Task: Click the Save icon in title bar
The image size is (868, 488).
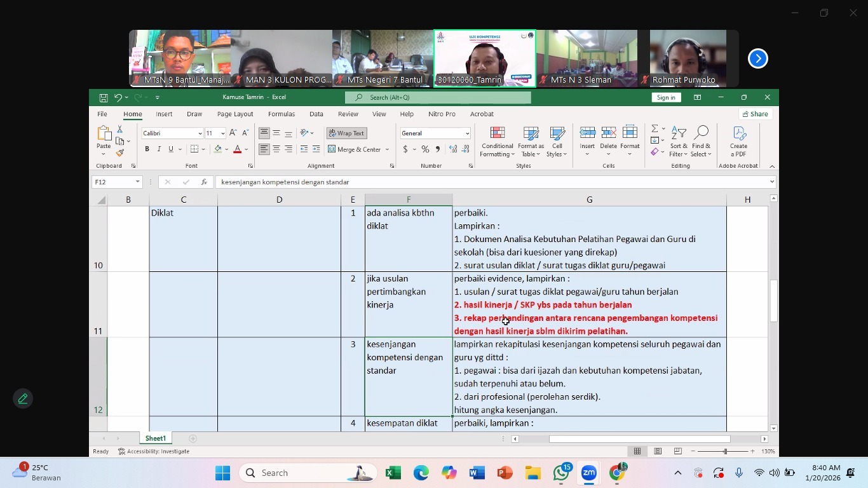Action: pos(103,98)
